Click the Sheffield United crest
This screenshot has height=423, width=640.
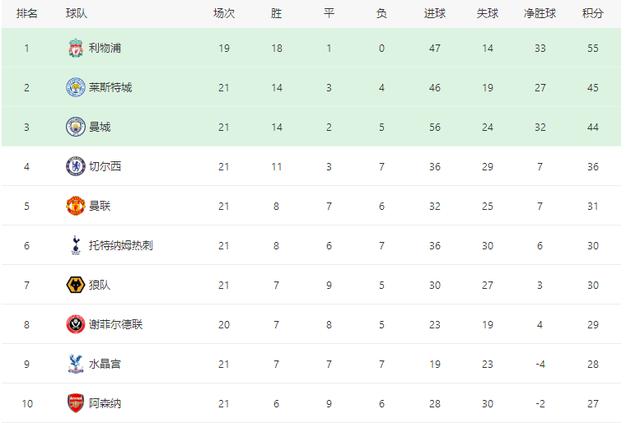(x=75, y=324)
